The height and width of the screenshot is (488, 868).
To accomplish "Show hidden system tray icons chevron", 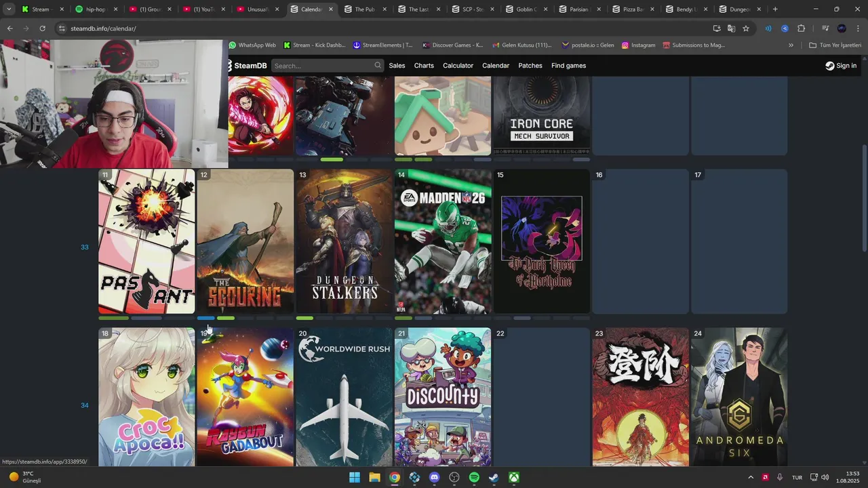I will pyautogui.click(x=751, y=477).
